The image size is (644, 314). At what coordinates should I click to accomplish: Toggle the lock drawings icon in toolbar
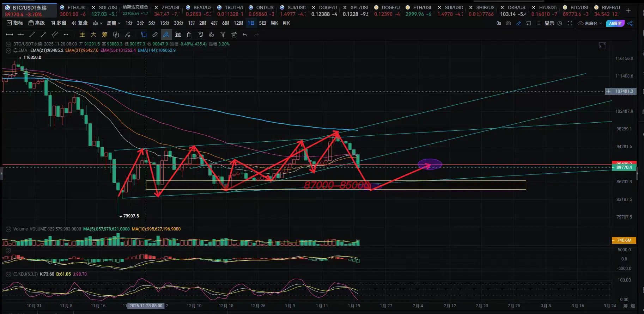point(189,35)
